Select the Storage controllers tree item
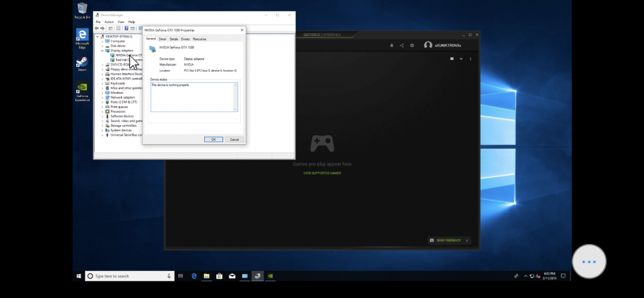This screenshot has width=644, height=298. (123, 126)
